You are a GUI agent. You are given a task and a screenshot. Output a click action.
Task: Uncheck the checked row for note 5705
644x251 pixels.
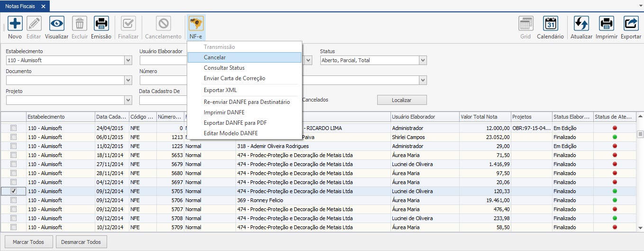(x=14, y=191)
